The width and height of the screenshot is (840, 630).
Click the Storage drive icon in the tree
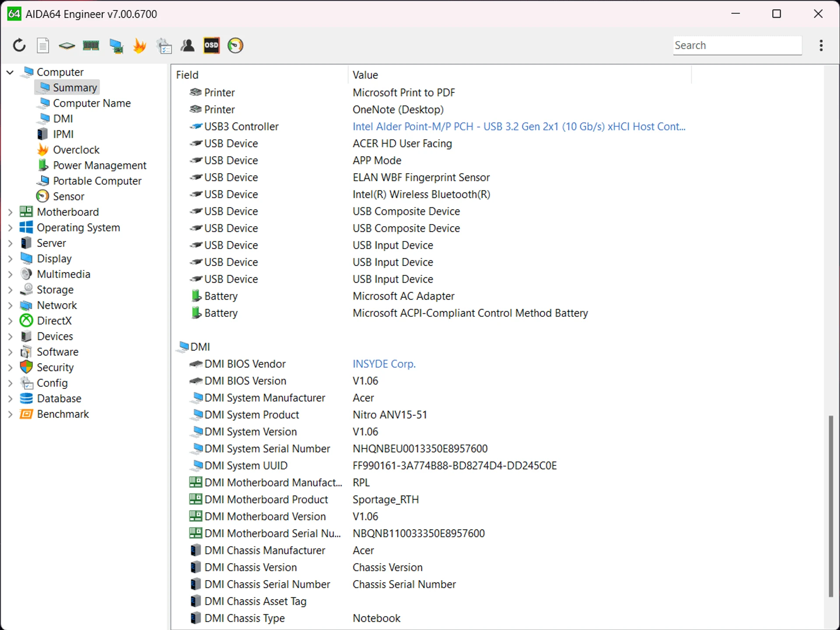(27, 289)
